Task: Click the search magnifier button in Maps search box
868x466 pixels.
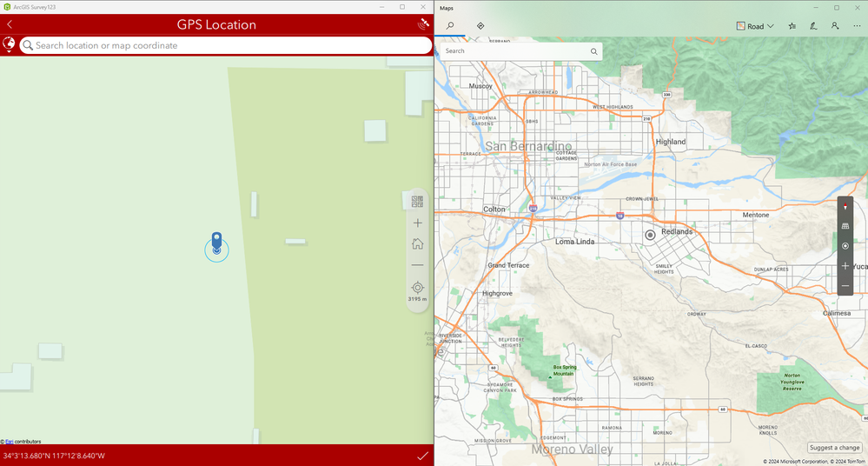Action: coord(593,51)
